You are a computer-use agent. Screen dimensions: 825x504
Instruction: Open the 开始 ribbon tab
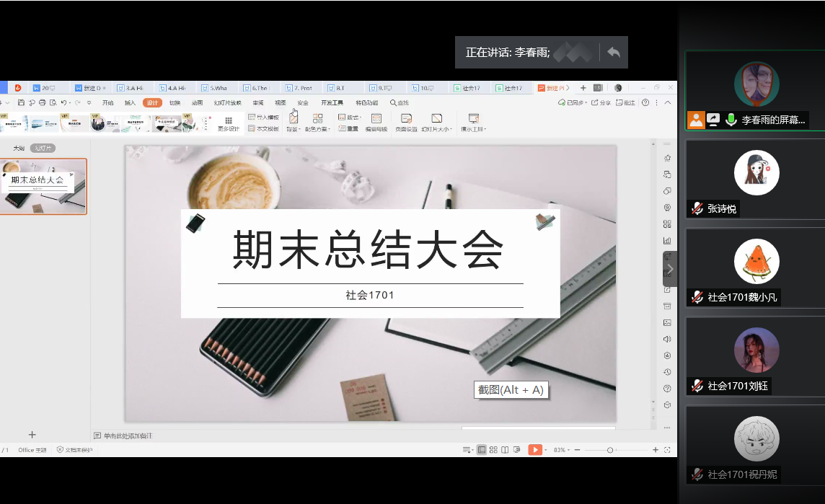pyautogui.click(x=108, y=102)
